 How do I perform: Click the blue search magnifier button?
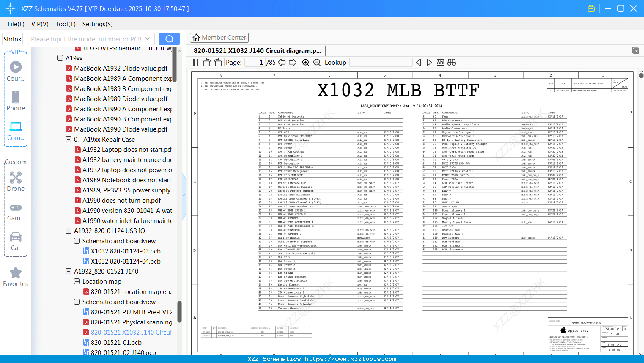click(x=169, y=39)
